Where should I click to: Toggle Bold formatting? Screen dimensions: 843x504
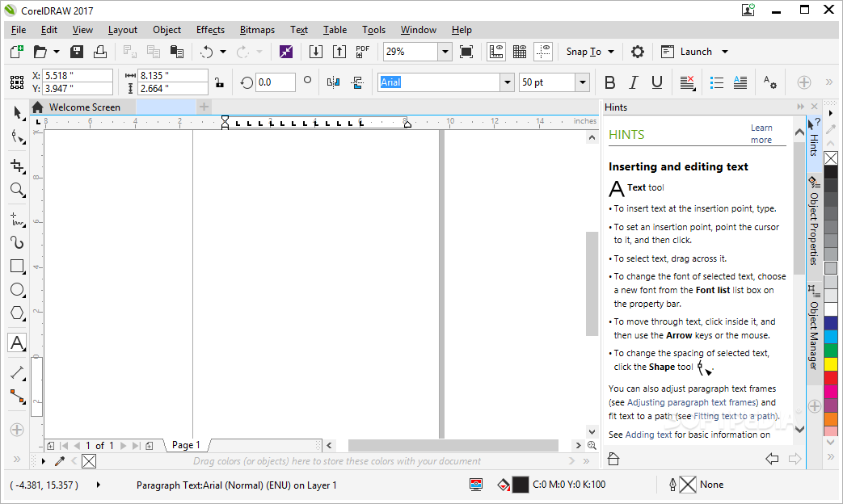[609, 82]
